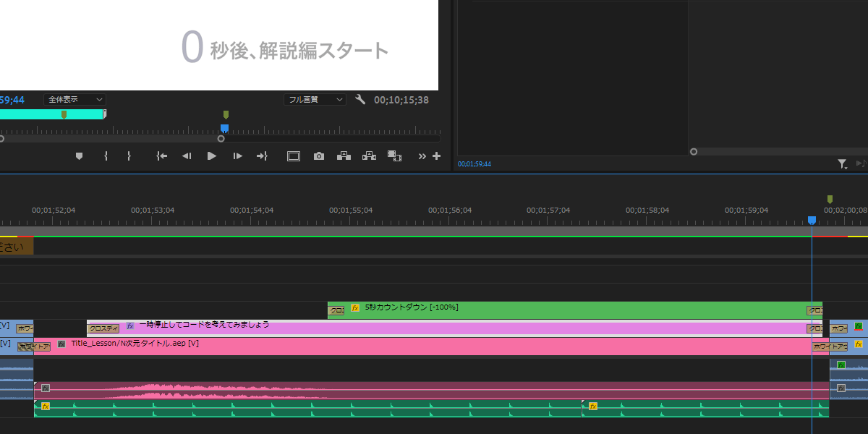The image size is (868, 434).
Task: Click the fx badge on pink audio clip
Action: coord(46,388)
